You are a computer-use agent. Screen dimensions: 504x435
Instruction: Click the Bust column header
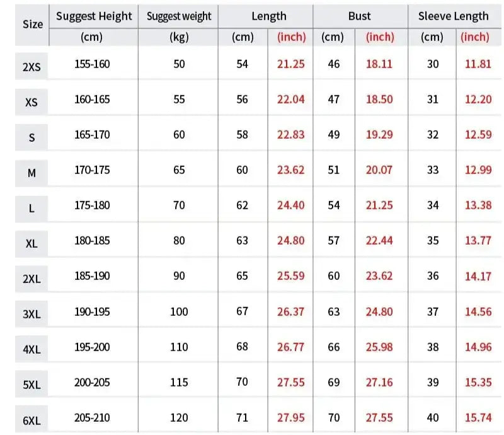359,16
